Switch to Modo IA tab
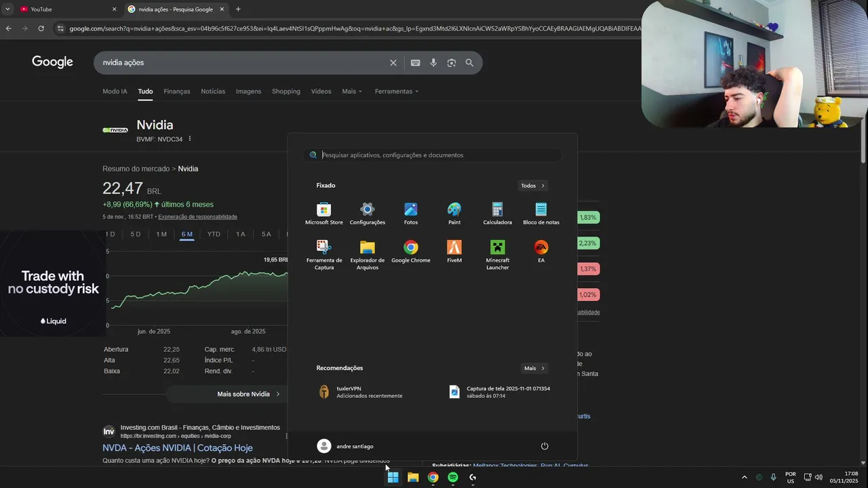Image resolution: width=868 pixels, height=488 pixels. (x=115, y=91)
